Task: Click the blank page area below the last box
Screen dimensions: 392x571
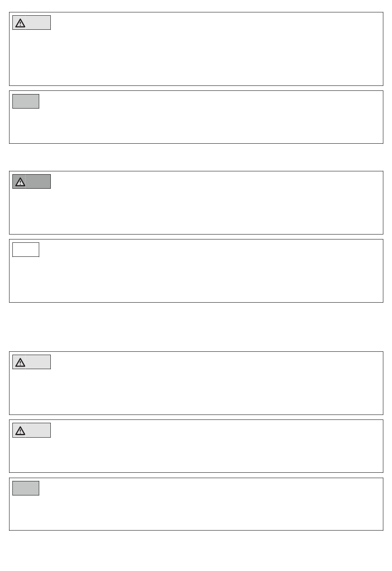Action: coord(196,551)
